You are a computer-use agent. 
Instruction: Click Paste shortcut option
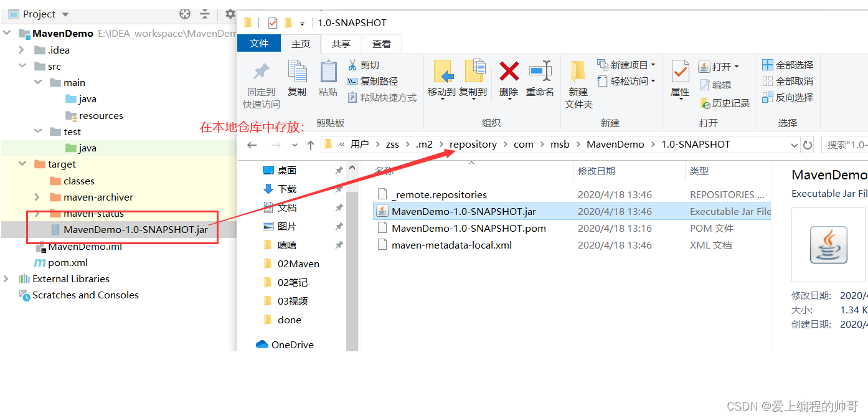(381, 97)
